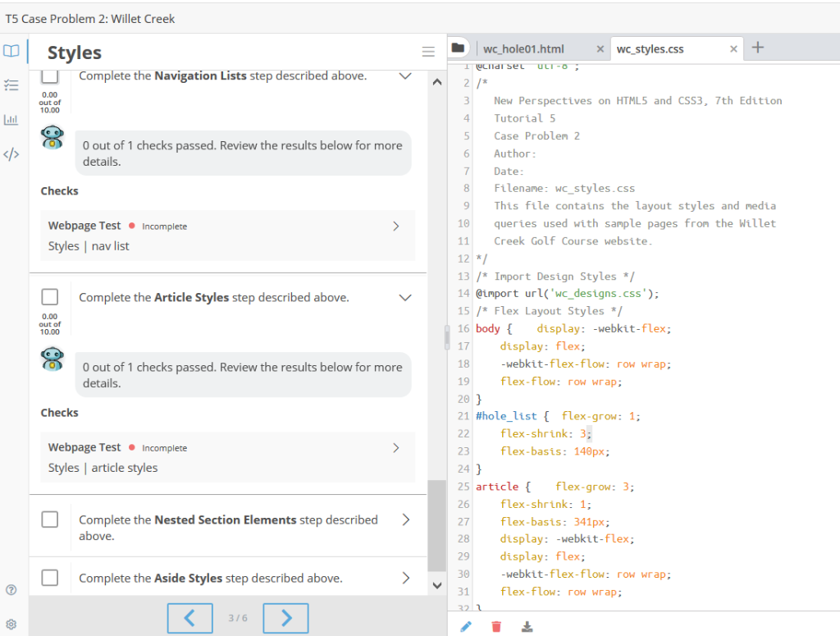This screenshot has width=840, height=636.
Task: Open the code view sidebar icon
Action: click(x=11, y=154)
